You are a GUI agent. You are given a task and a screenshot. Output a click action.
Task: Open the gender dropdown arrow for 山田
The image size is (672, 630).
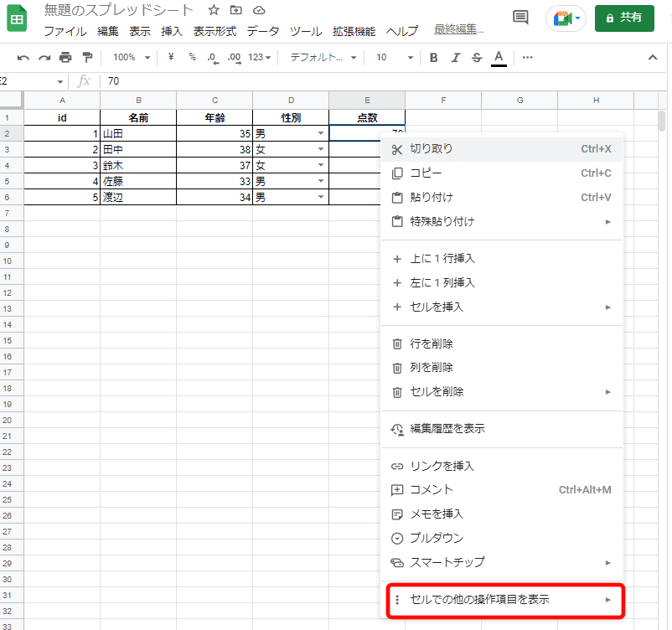click(x=320, y=134)
